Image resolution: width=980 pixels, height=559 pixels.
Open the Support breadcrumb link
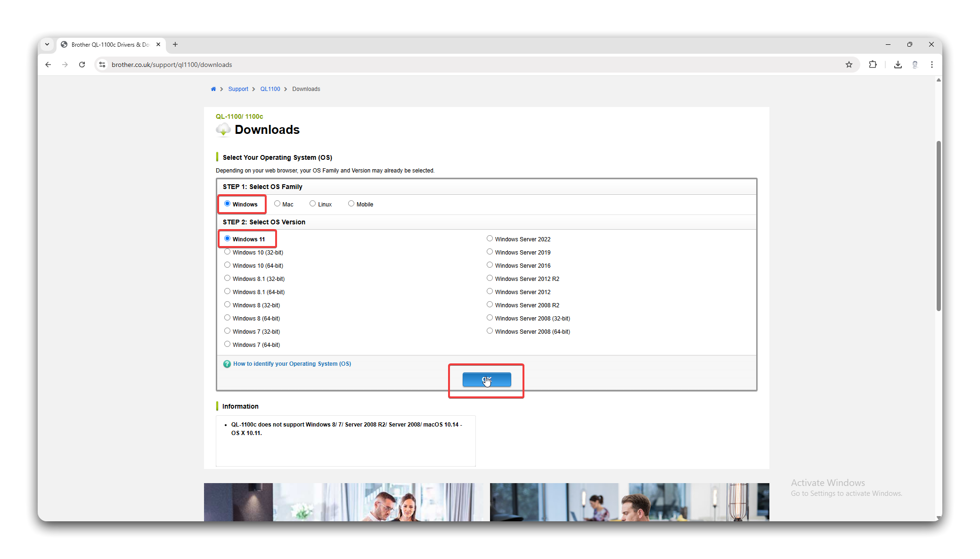[238, 89]
